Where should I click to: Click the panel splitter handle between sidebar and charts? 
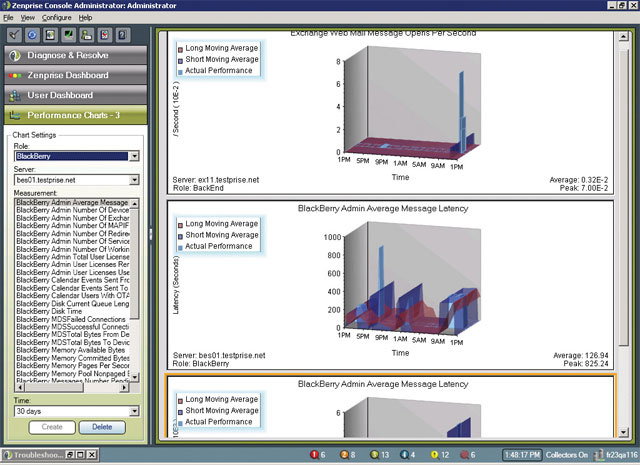(x=151, y=234)
